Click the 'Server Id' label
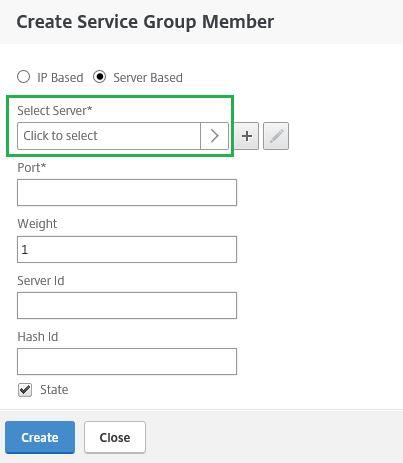 click(x=41, y=281)
